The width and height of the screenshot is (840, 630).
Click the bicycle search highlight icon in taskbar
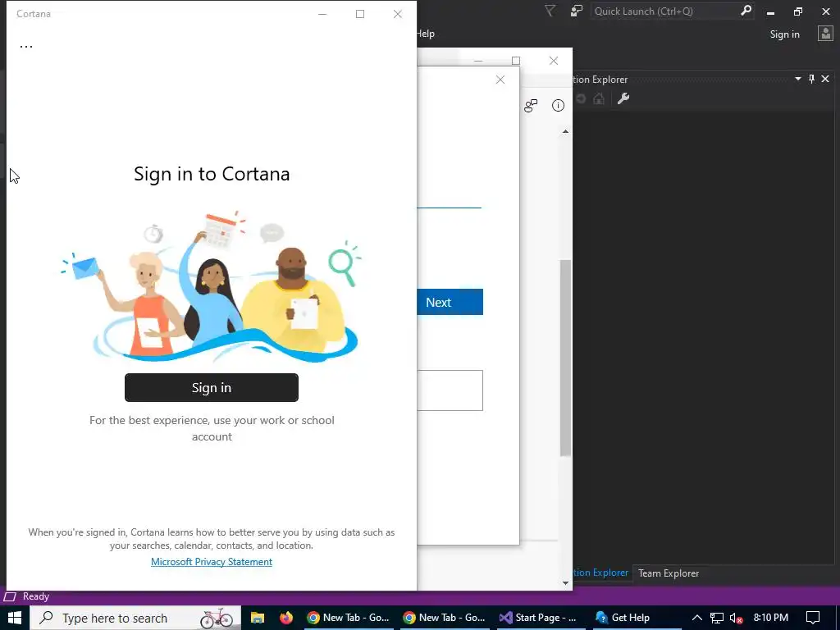(x=217, y=618)
